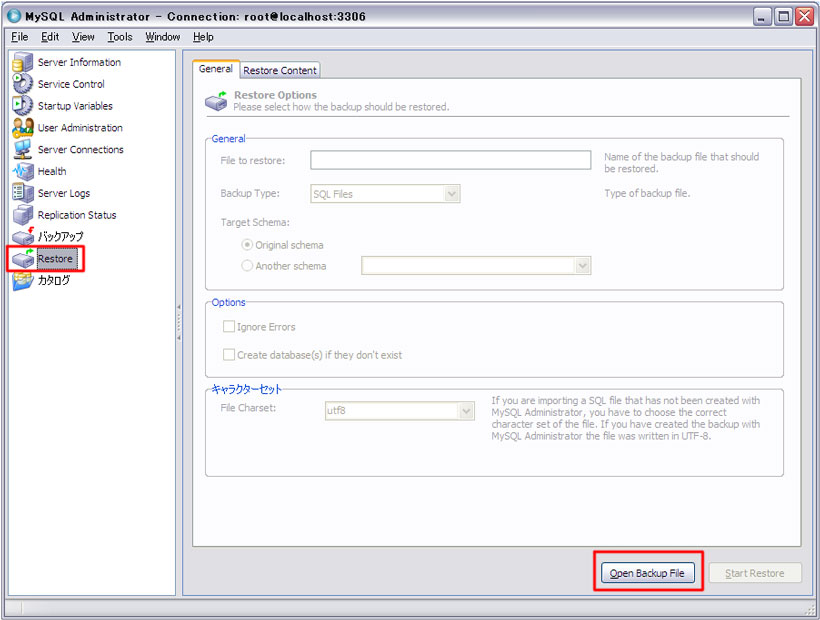This screenshot has width=820, height=620.
Task: Select the Server Logs icon
Action: (x=22, y=193)
